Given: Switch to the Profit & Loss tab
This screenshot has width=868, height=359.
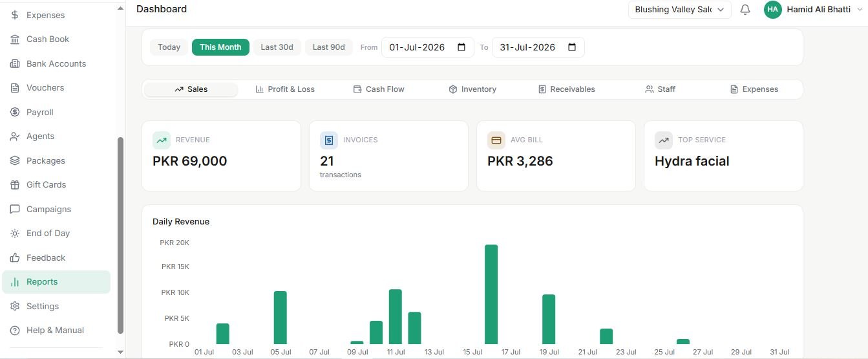Looking at the screenshot, I should [285, 89].
